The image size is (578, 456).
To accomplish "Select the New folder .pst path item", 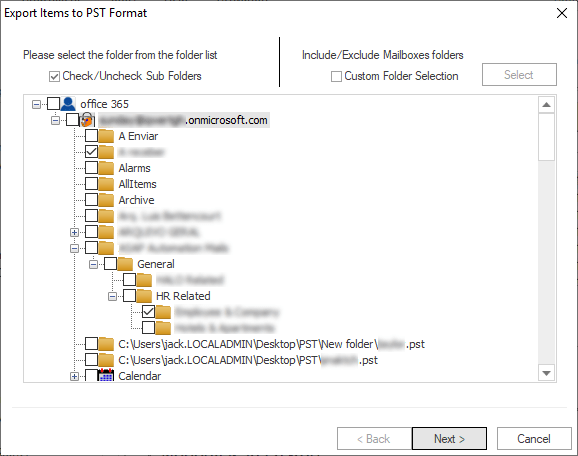I will pos(271,344).
